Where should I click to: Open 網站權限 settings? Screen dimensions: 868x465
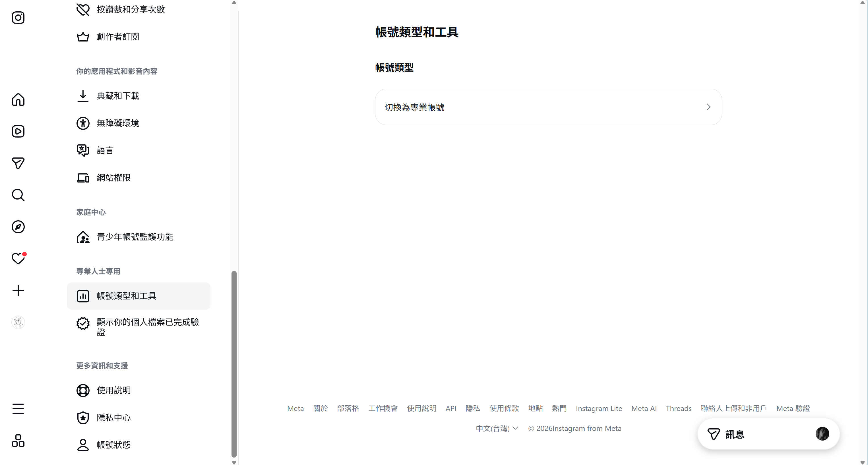click(139, 178)
